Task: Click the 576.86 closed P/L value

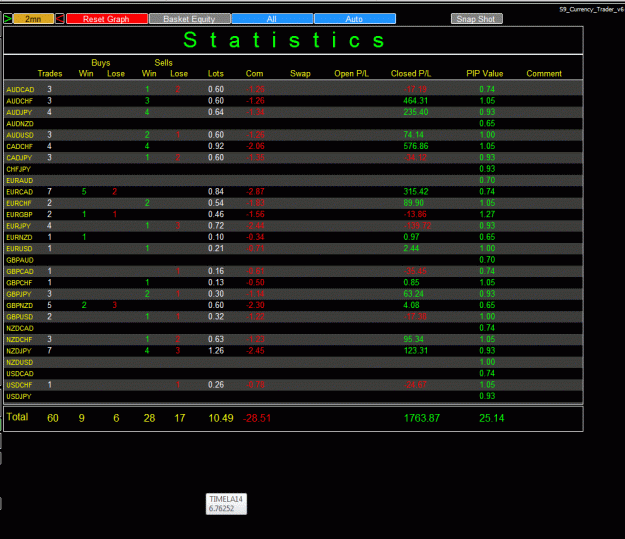Action: click(x=416, y=146)
